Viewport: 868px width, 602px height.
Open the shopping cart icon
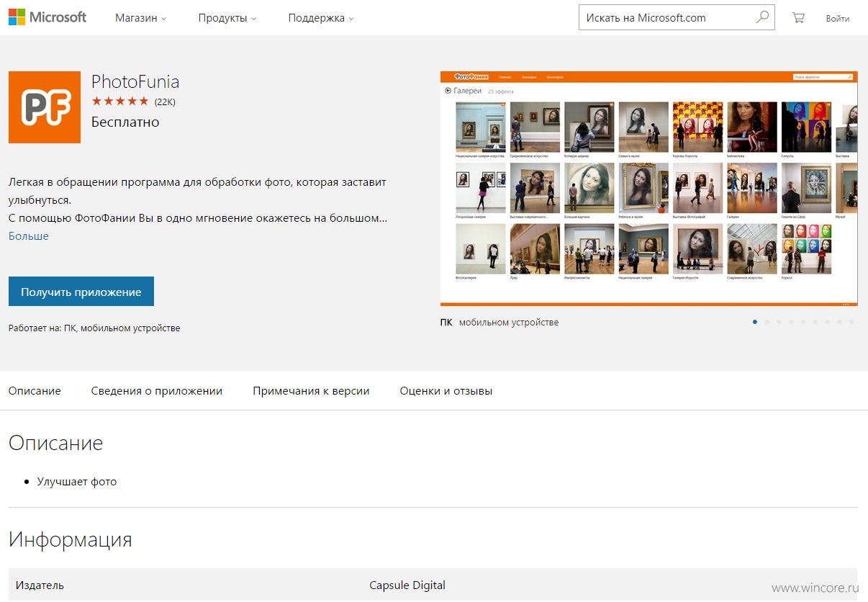pos(798,18)
